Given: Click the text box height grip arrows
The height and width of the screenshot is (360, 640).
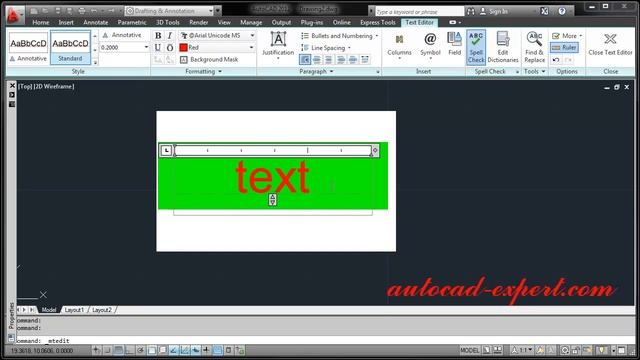Looking at the screenshot, I should pyautogui.click(x=273, y=200).
